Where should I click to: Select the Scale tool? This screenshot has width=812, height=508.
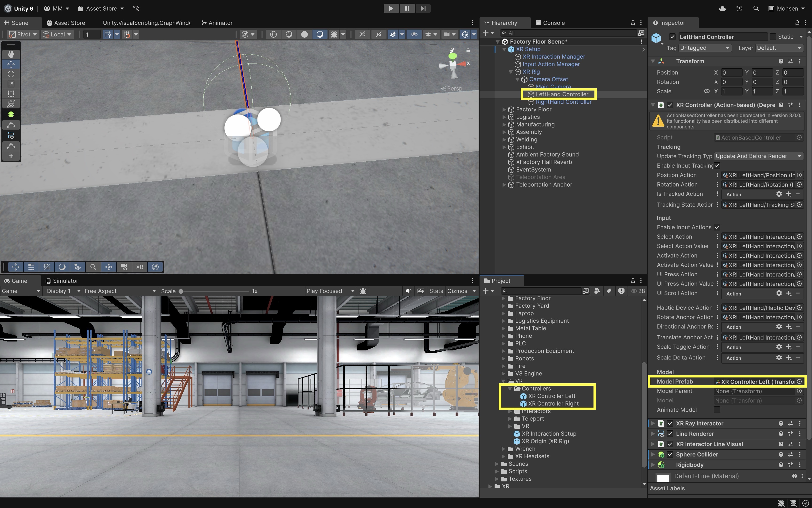click(11, 84)
